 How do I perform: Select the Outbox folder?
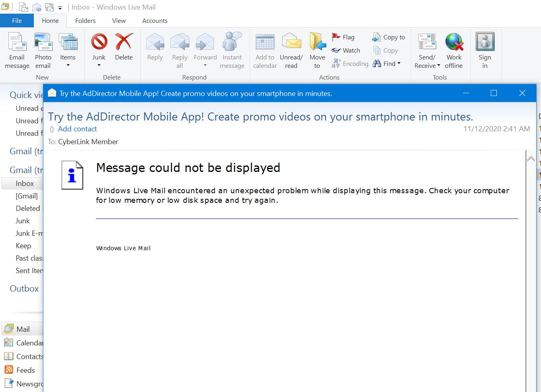pyautogui.click(x=24, y=289)
